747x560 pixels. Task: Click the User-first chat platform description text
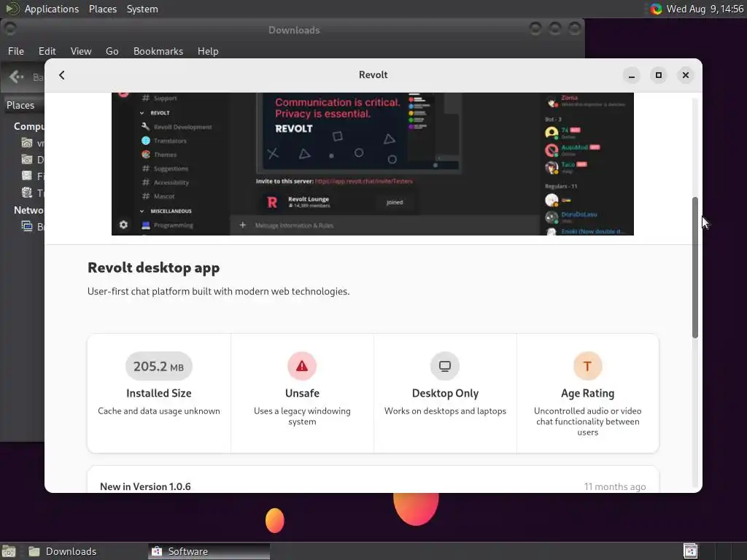click(219, 292)
